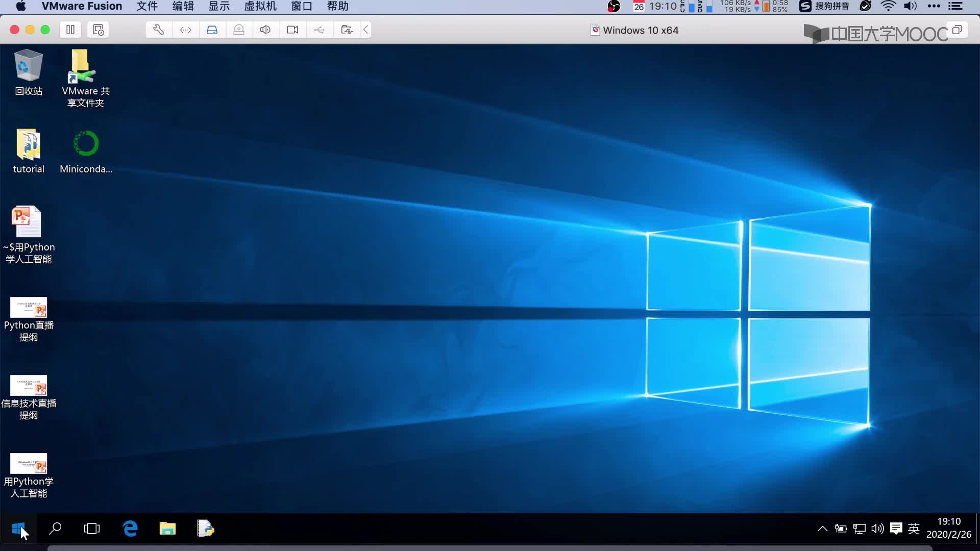Select the Miniconda installer icon

86,151
